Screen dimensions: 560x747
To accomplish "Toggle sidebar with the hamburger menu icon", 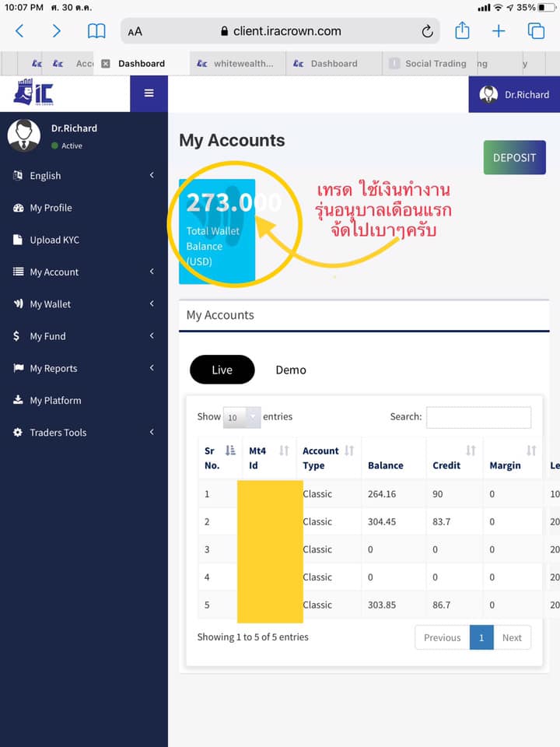I will pyautogui.click(x=149, y=93).
